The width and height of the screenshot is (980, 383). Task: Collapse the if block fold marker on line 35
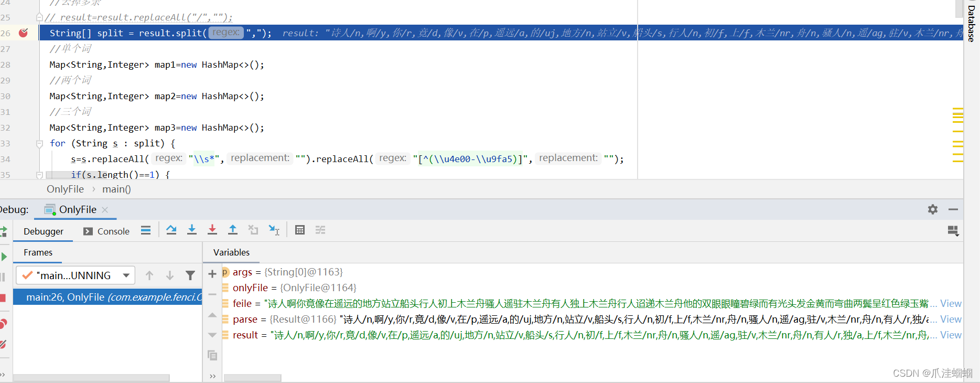pyautogui.click(x=39, y=175)
